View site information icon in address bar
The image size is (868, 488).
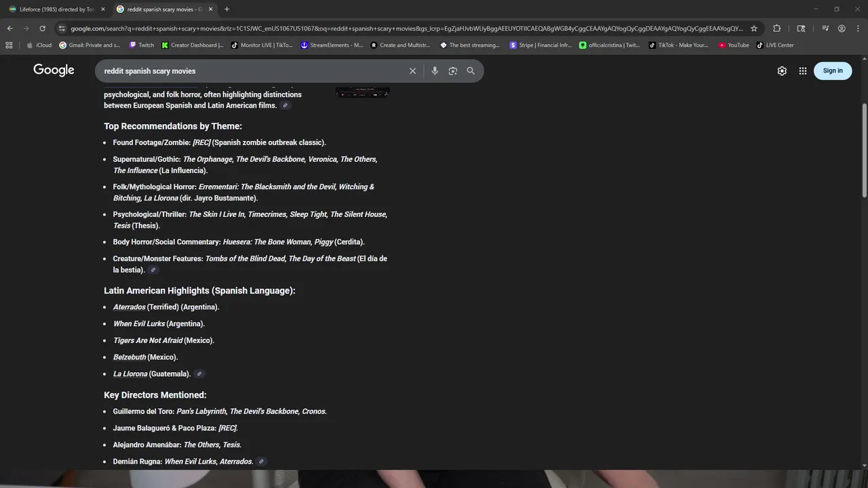pyautogui.click(x=62, y=28)
